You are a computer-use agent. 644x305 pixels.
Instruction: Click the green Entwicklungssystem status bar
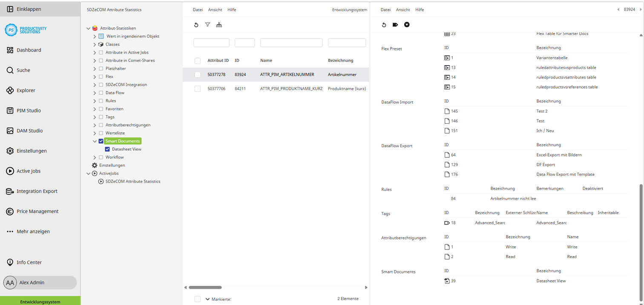[x=40, y=301]
